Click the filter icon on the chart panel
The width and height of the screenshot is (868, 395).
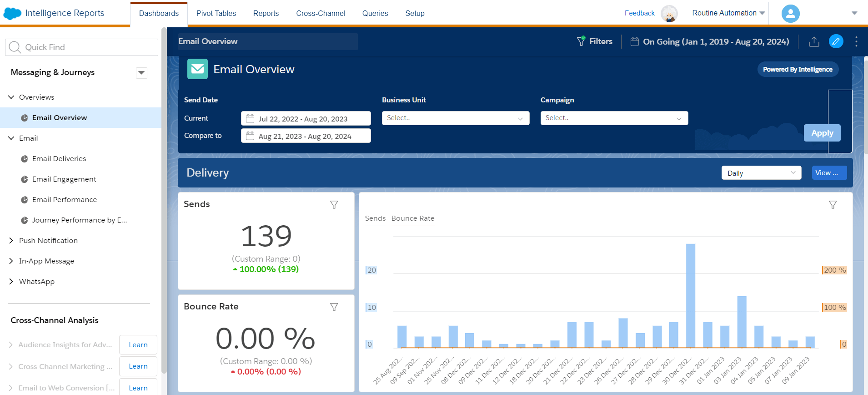tap(833, 205)
